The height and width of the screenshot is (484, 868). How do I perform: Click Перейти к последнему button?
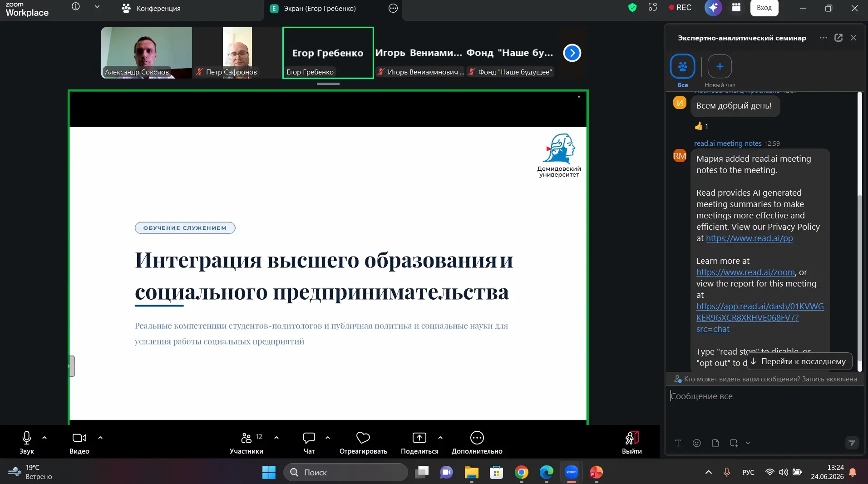[799, 361]
